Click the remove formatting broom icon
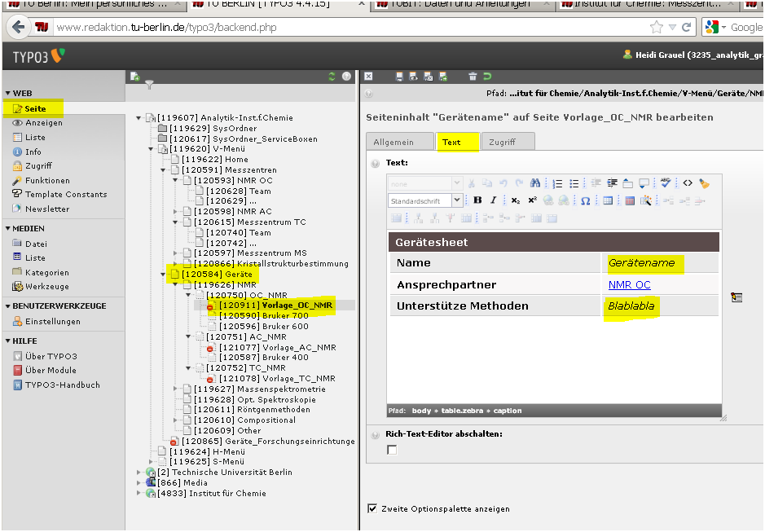The height and width of the screenshot is (532, 765). point(704,183)
